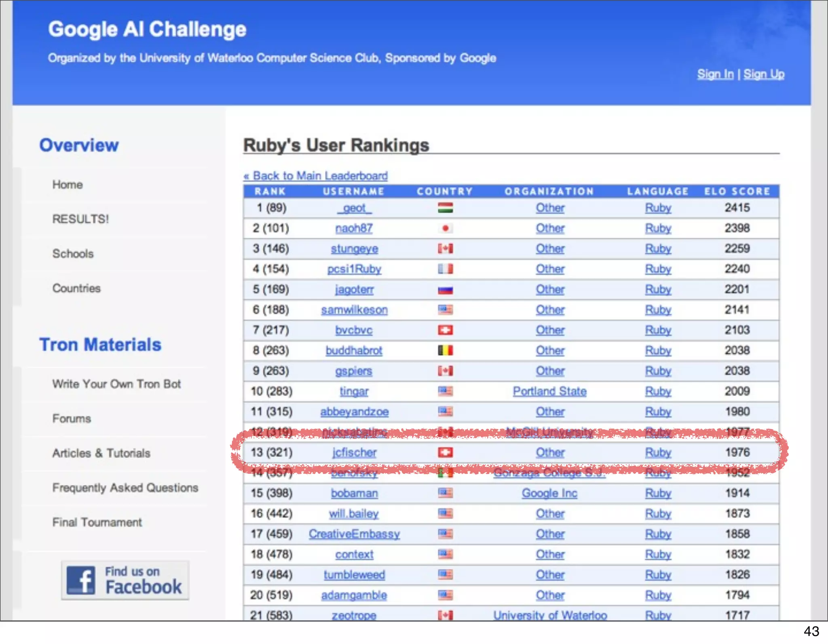Screen dimensions: 828x644
Task: Open Frequently Asked Questions page
Action: pos(125,488)
